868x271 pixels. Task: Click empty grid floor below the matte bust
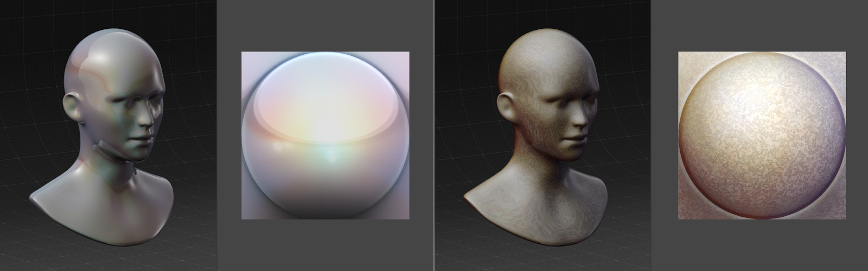pyautogui.click(x=542, y=255)
